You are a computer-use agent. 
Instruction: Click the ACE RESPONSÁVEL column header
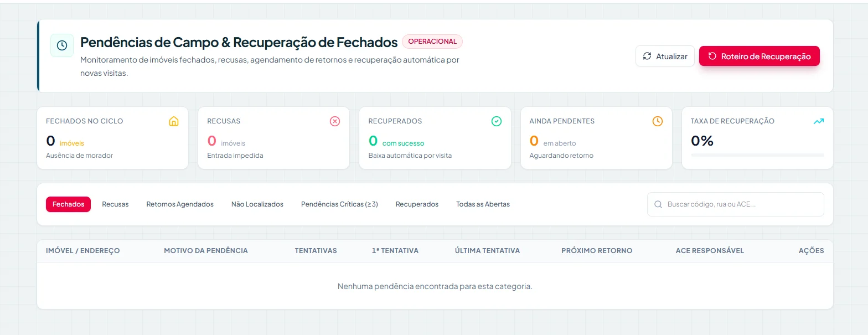710,251
